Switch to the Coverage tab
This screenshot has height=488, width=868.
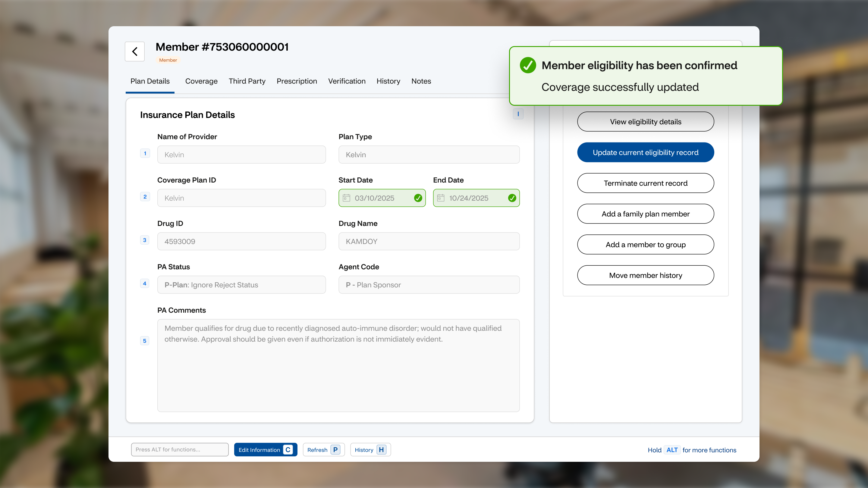[202, 81]
